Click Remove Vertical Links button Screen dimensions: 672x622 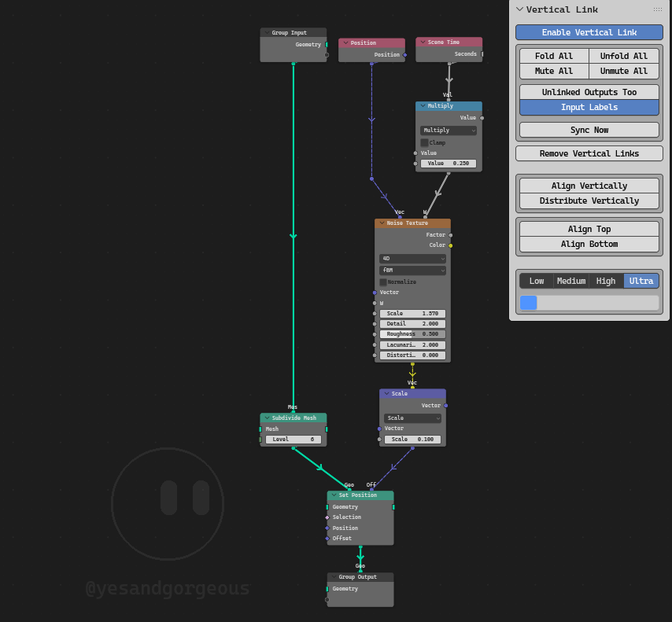click(589, 153)
